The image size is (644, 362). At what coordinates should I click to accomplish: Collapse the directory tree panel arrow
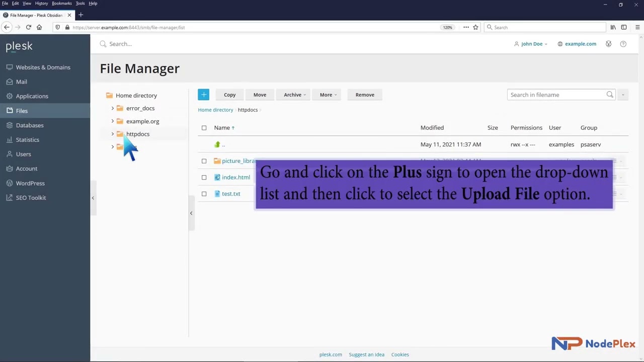click(191, 213)
